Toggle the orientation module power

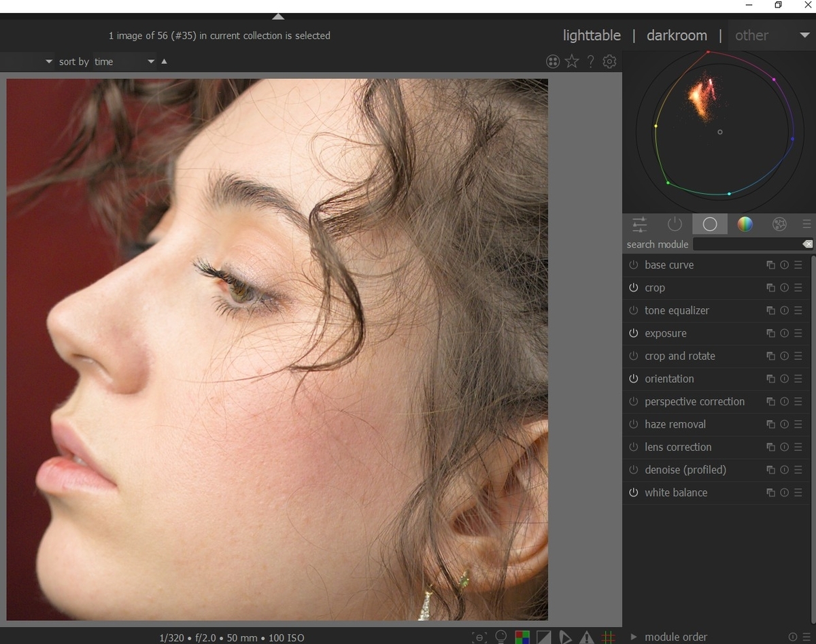633,379
